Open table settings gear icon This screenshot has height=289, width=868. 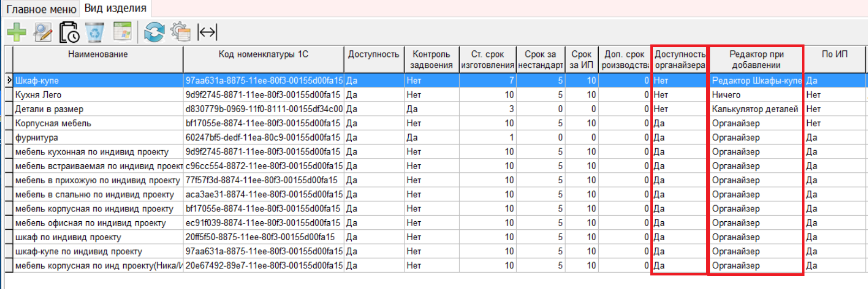pos(180,33)
